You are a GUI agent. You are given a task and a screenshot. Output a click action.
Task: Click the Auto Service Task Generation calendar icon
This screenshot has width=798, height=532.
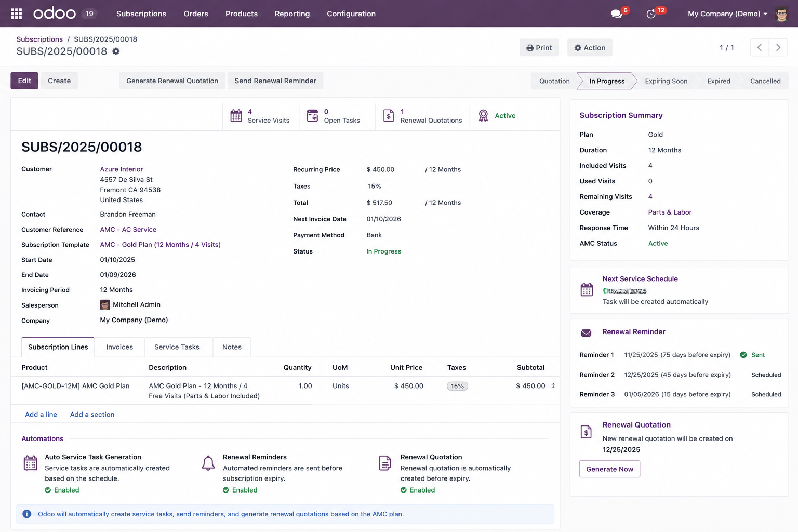31,462
